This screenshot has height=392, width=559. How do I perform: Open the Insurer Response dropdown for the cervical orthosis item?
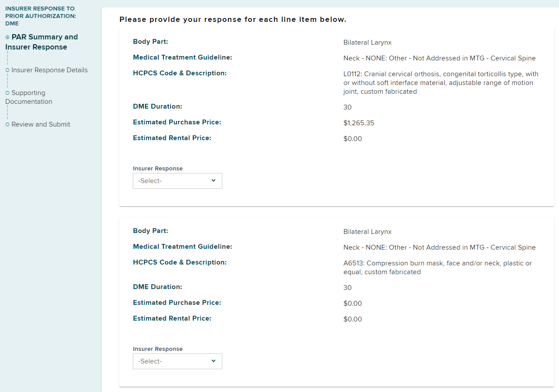177,181
